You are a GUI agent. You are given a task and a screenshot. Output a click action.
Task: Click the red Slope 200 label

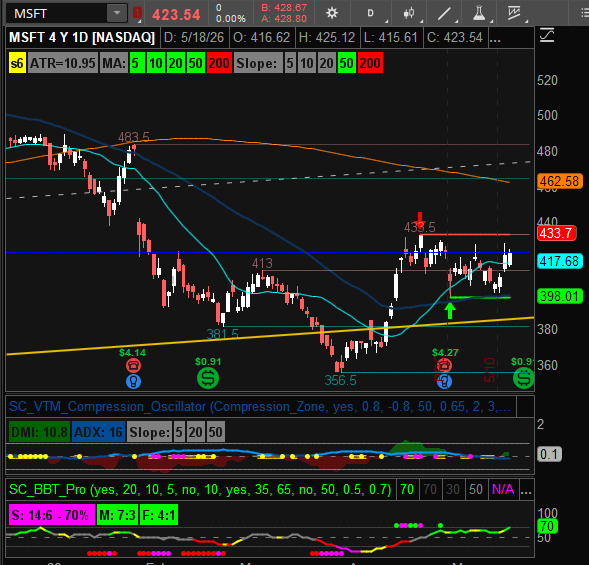(x=370, y=63)
